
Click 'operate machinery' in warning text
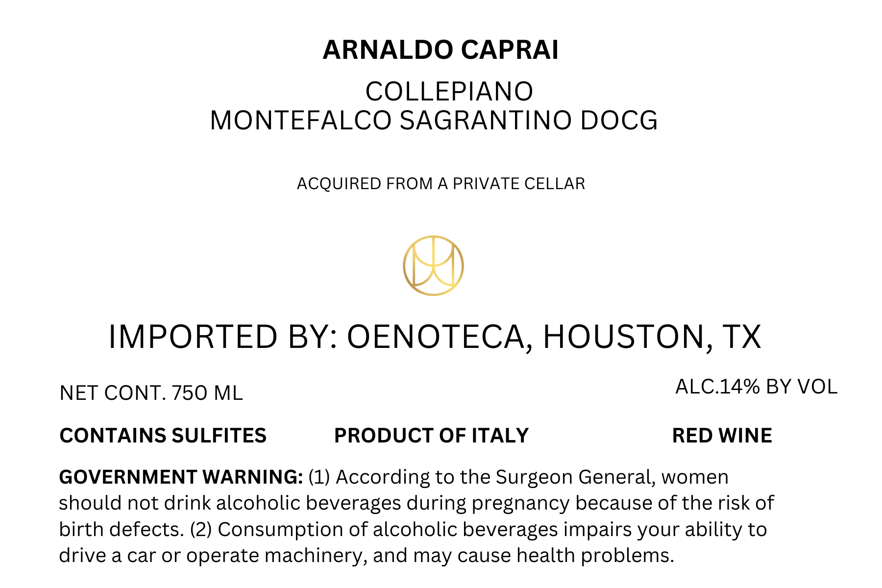coord(276,556)
